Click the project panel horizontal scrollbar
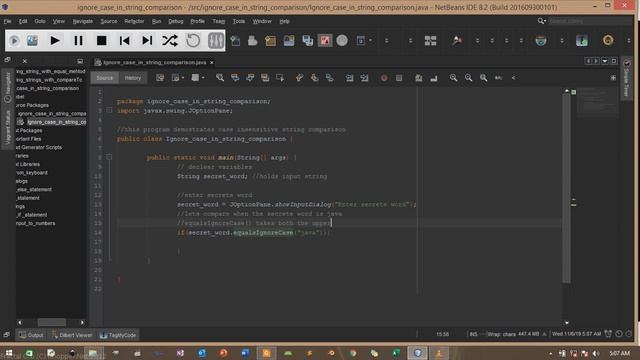Viewport: 640px width, 360px height. (x=51, y=322)
